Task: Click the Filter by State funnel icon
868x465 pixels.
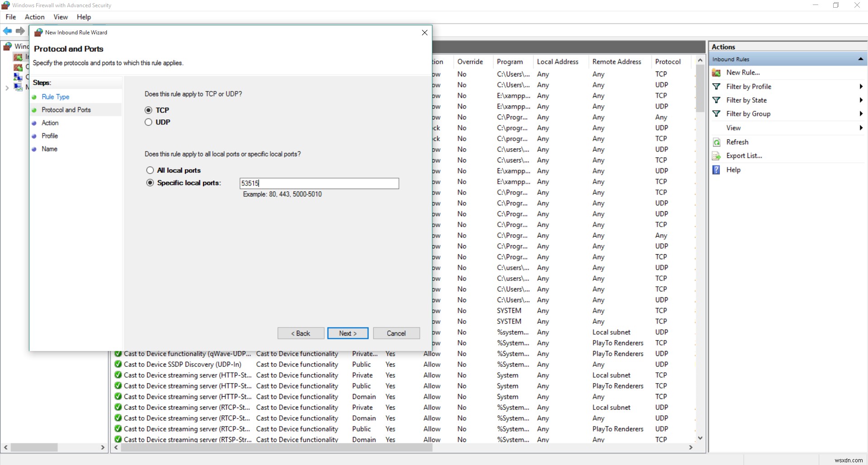Action: pos(716,100)
